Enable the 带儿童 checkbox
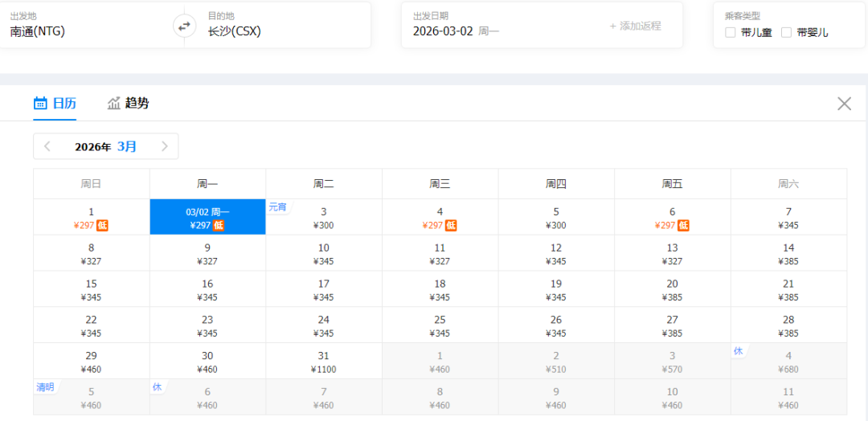 pos(730,33)
